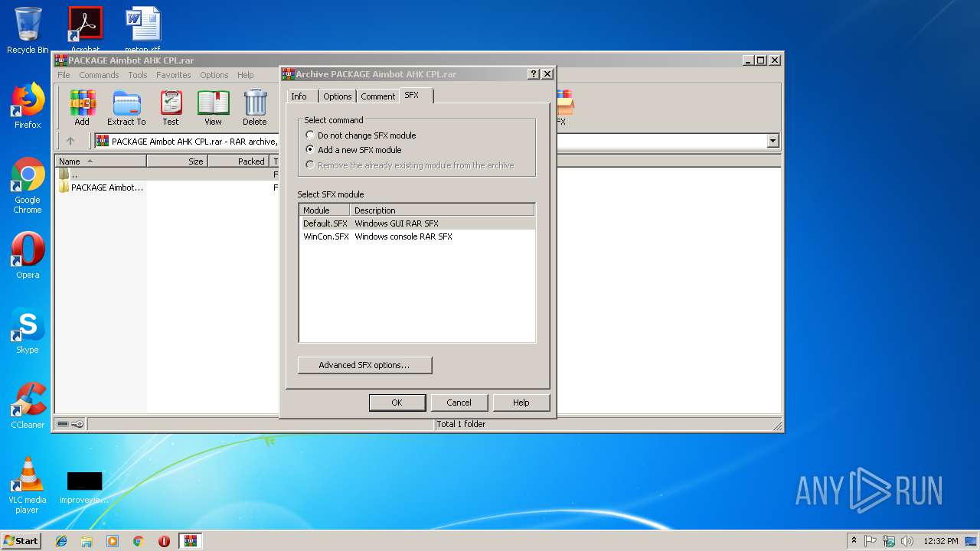This screenshot has height=551, width=980.
Task: Select the parent folder '..' entry
Action: [69, 174]
